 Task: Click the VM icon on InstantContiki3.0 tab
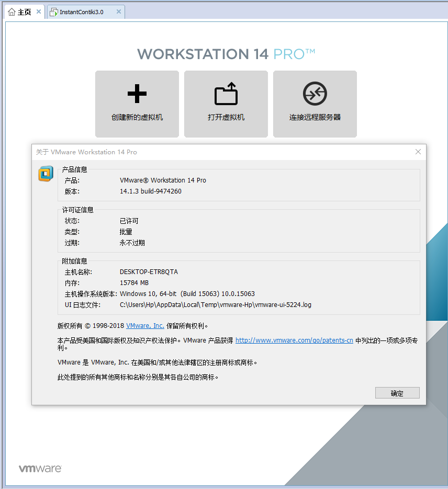coord(54,12)
